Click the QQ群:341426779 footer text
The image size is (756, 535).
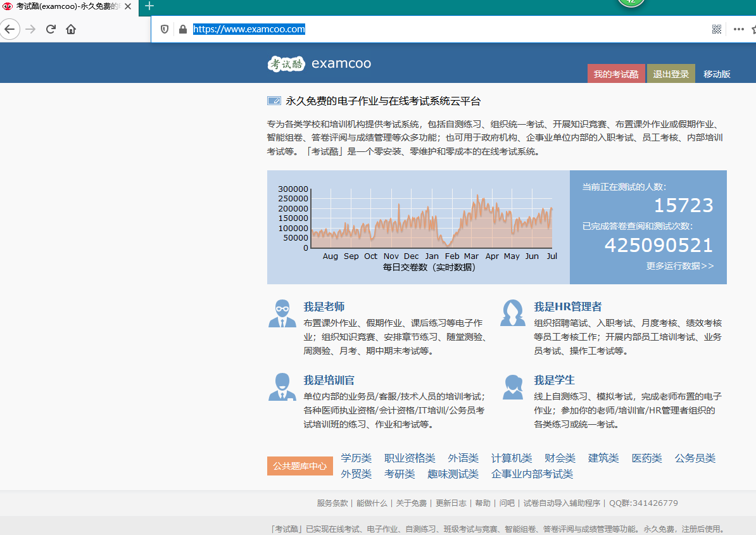pos(643,503)
